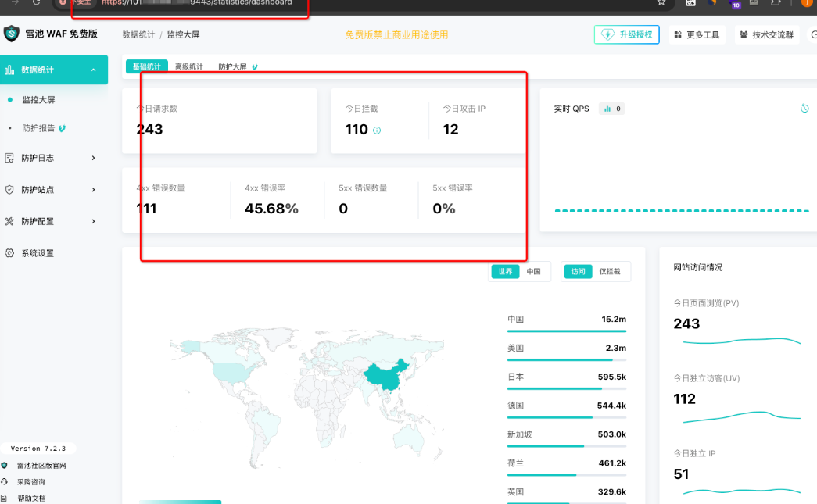Click the 雷池社区版官网 shield icon
The image size is (817, 504).
[x=4, y=466]
